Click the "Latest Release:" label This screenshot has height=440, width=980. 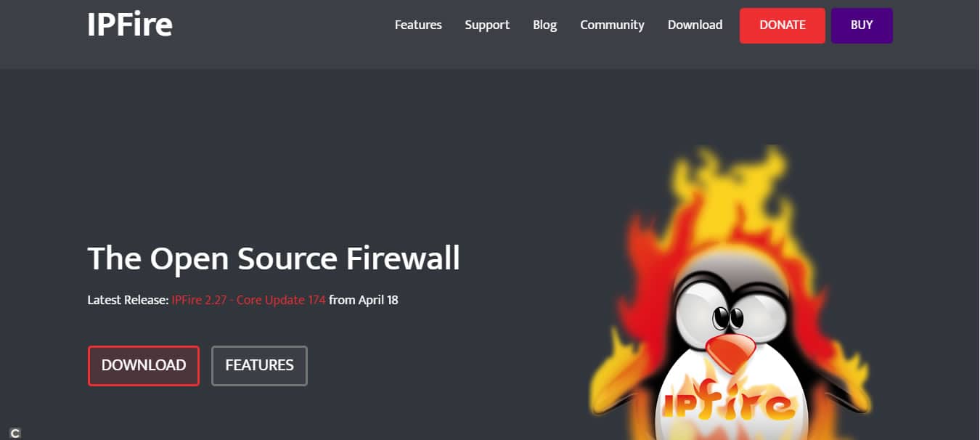click(128, 299)
